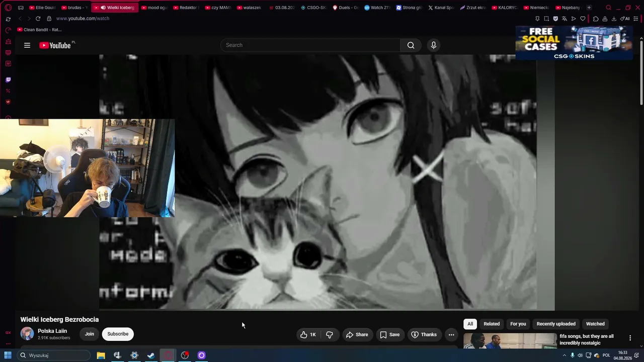Open browser downloads icon
The width and height of the screenshot is (644, 362).
(x=614, y=19)
